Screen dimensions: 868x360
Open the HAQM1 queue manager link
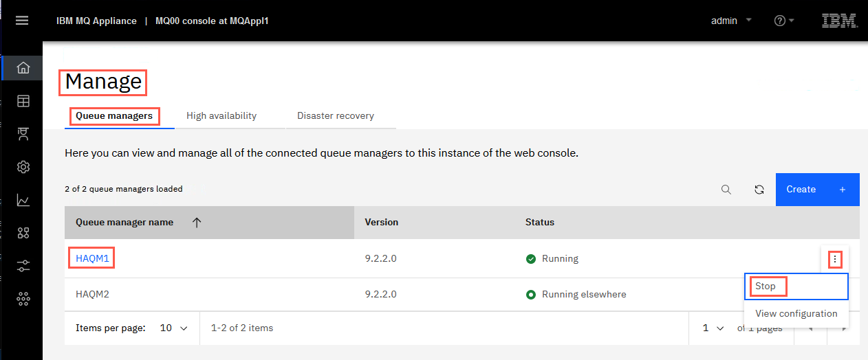point(91,258)
